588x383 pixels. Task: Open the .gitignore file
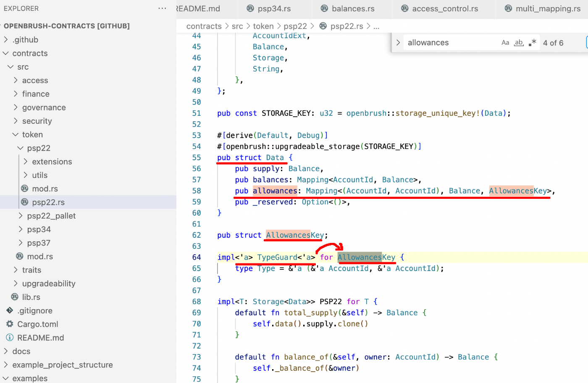[x=35, y=310]
